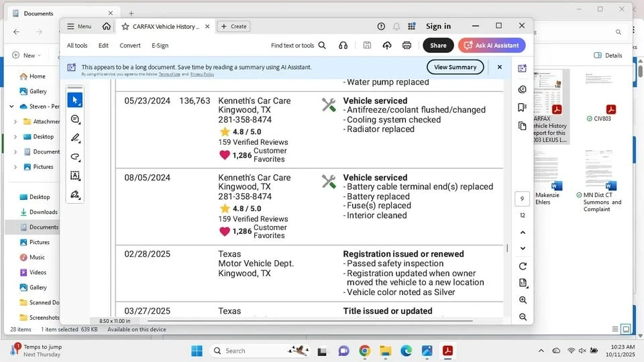Viewport: 644px width, 362px height.
Task: Click the current page number 9 box
Action: click(522, 198)
